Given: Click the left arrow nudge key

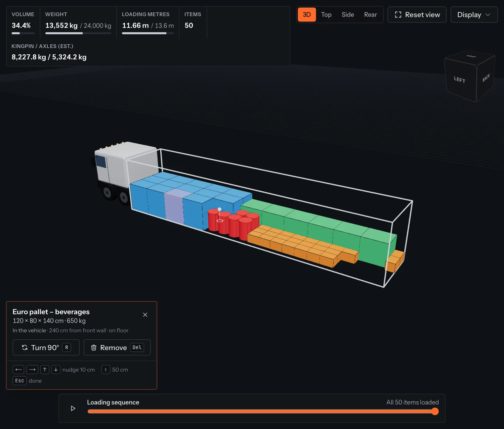Looking at the screenshot, I should (18, 370).
